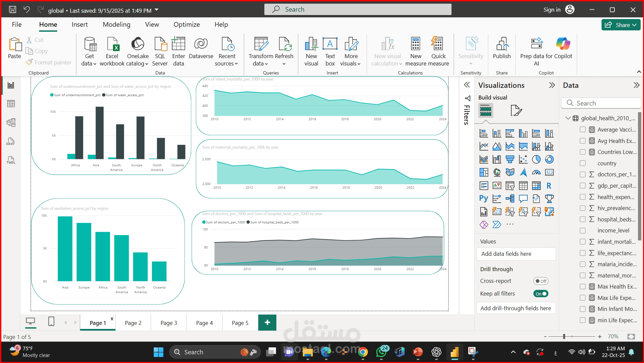Image resolution: width=644 pixels, height=363 pixels.
Task: Check the country field checkbox
Action: (583, 163)
